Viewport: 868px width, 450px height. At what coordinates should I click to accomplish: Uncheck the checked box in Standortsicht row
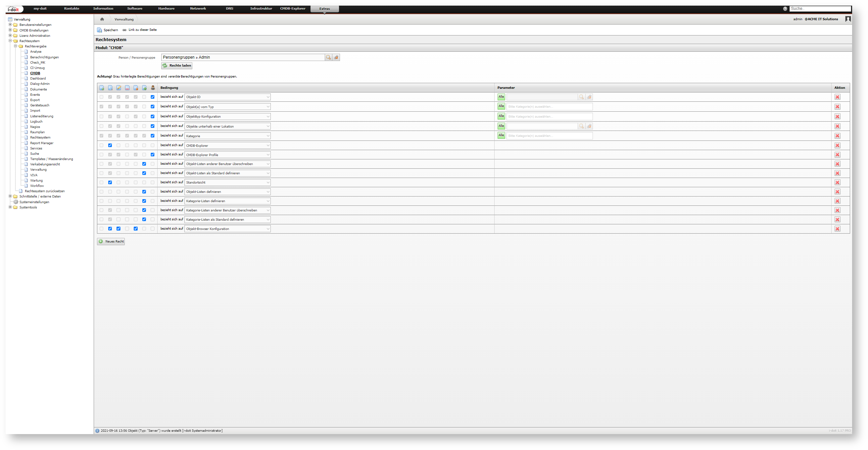point(110,183)
